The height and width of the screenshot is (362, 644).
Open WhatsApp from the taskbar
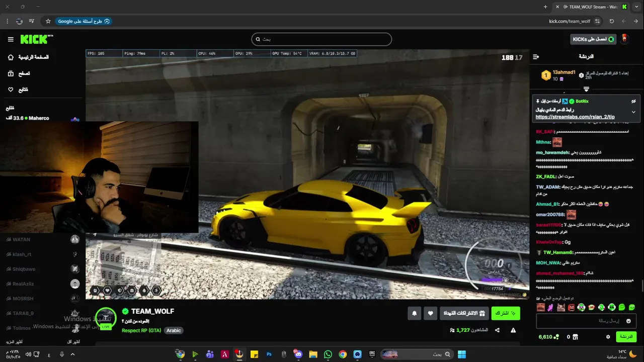pos(328,354)
